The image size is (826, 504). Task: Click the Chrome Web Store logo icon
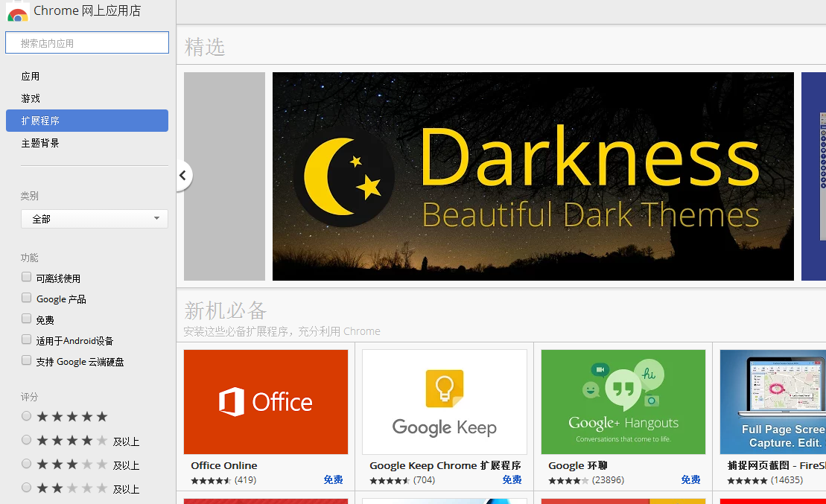click(17, 11)
